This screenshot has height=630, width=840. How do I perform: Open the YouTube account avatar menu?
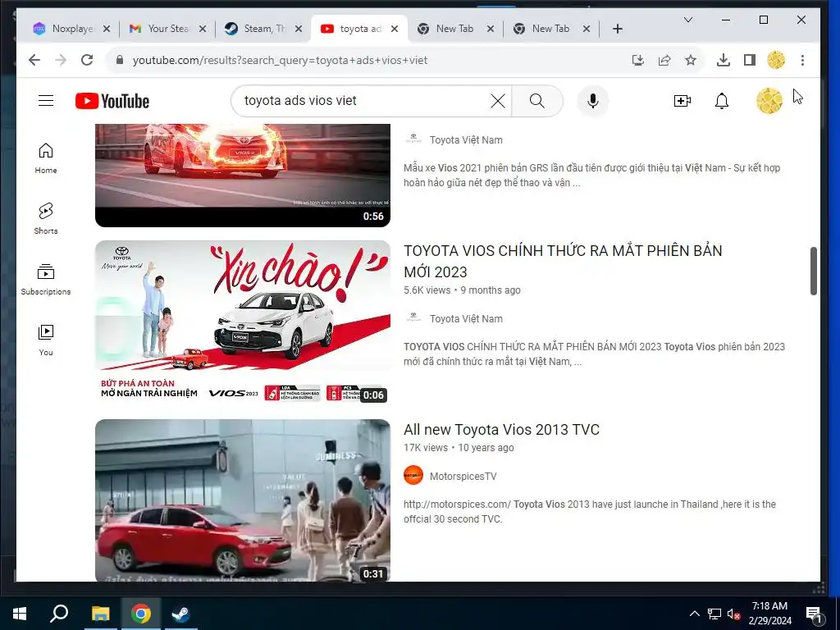tap(769, 101)
